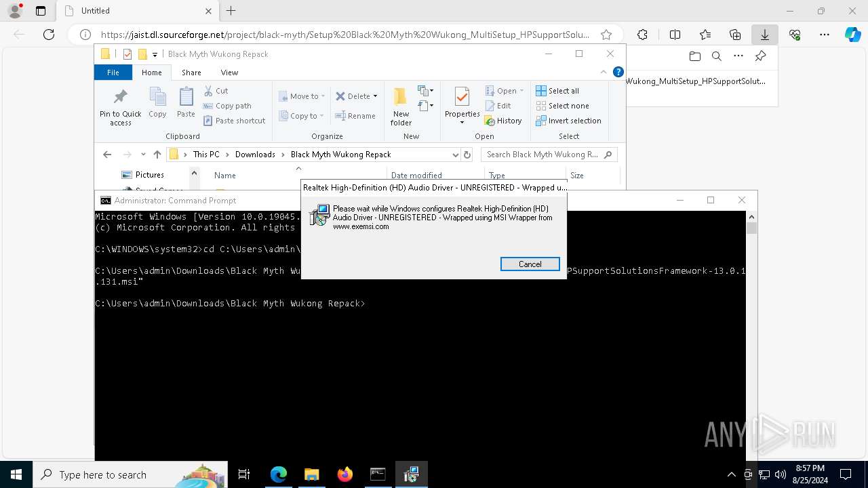Switch to the Home ribbon tab
Image resolution: width=868 pixels, height=488 pixels.
tap(152, 73)
